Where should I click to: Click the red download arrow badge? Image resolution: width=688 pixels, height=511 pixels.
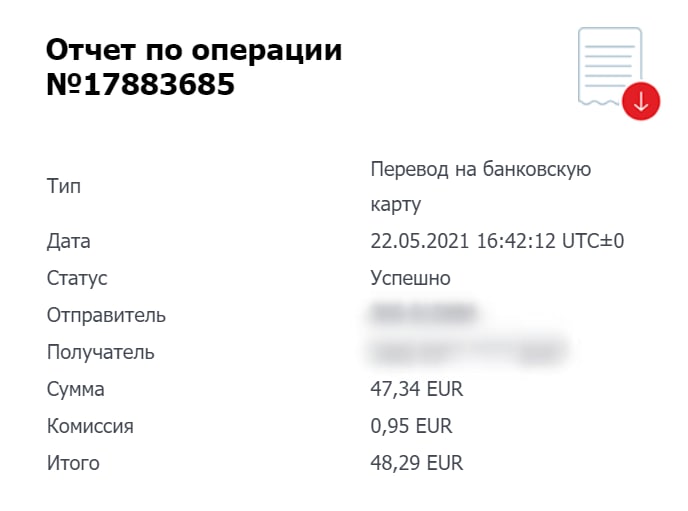641,101
